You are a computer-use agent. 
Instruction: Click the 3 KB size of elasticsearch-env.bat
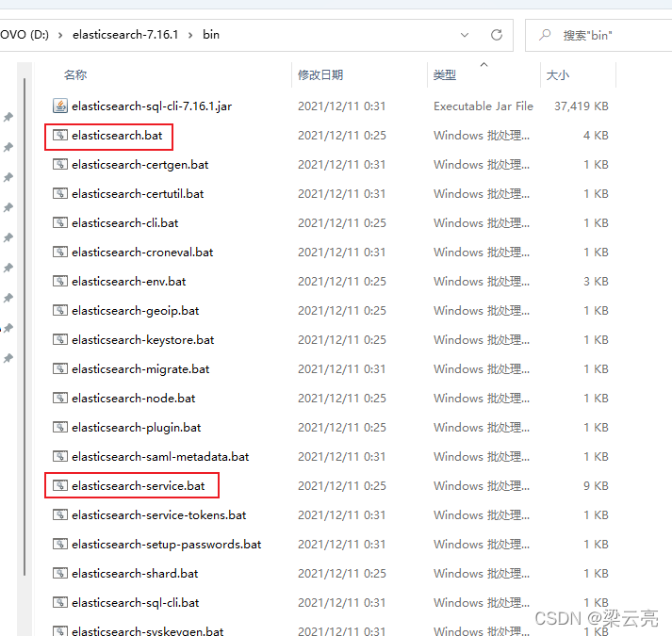tap(596, 281)
